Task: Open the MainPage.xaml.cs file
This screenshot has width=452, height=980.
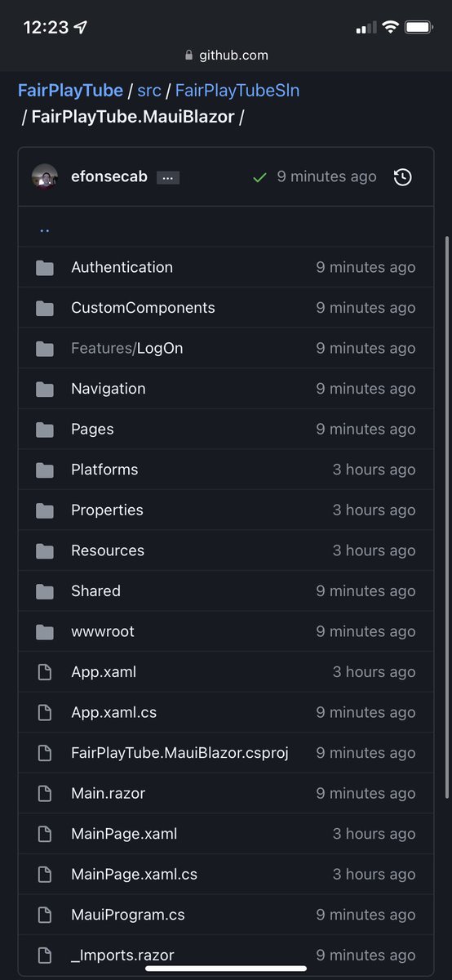Action: point(135,874)
